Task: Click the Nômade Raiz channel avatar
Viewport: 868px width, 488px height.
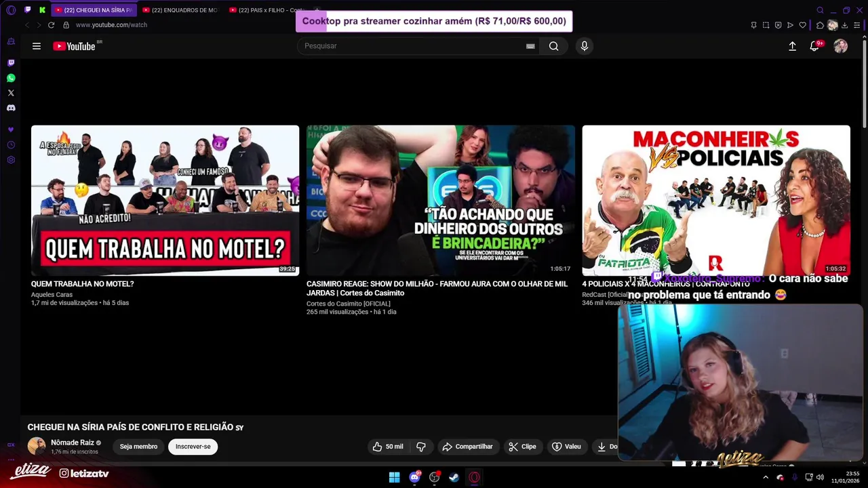Action: [x=37, y=446]
